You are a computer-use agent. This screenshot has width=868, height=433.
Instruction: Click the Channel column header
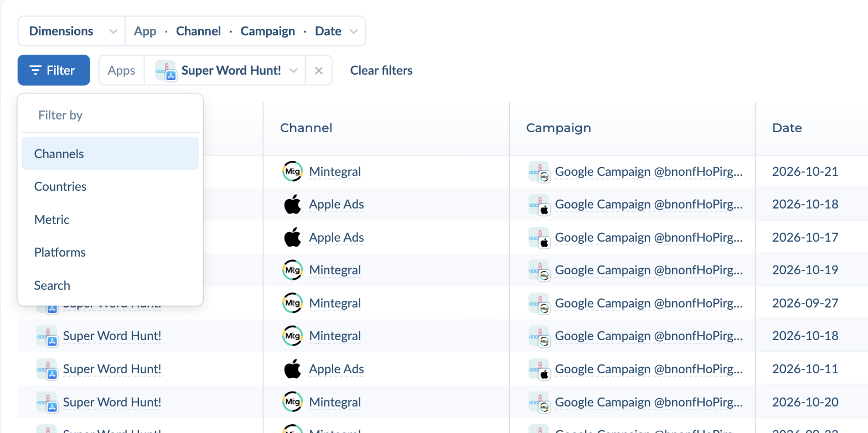pos(306,128)
